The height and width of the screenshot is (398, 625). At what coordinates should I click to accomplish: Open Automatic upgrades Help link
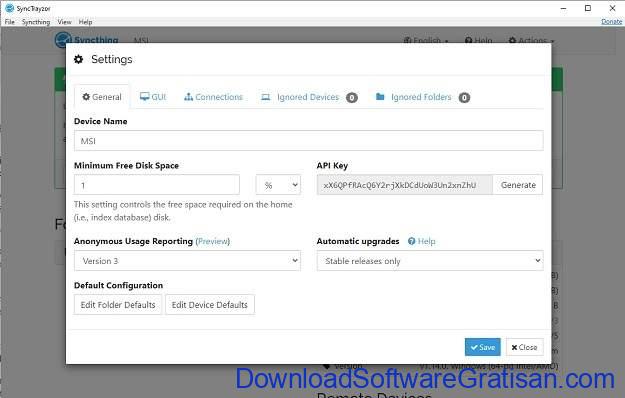(422, 241)
